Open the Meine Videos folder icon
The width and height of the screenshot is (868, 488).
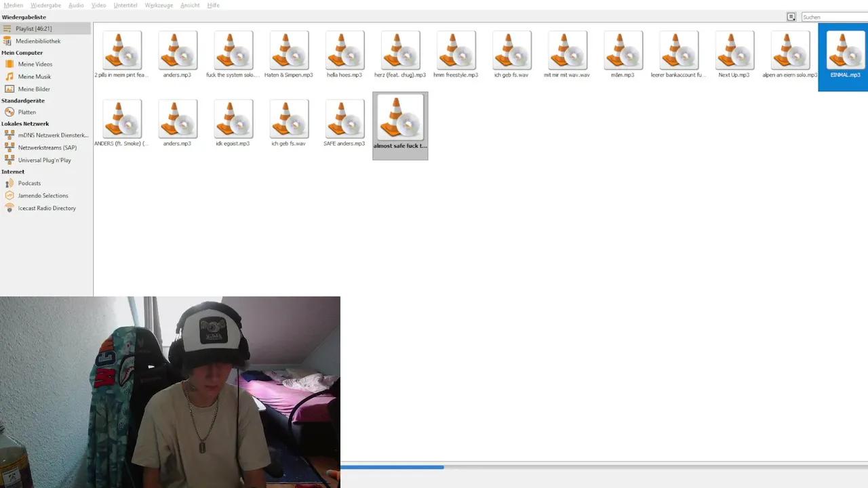coord(9,64)
